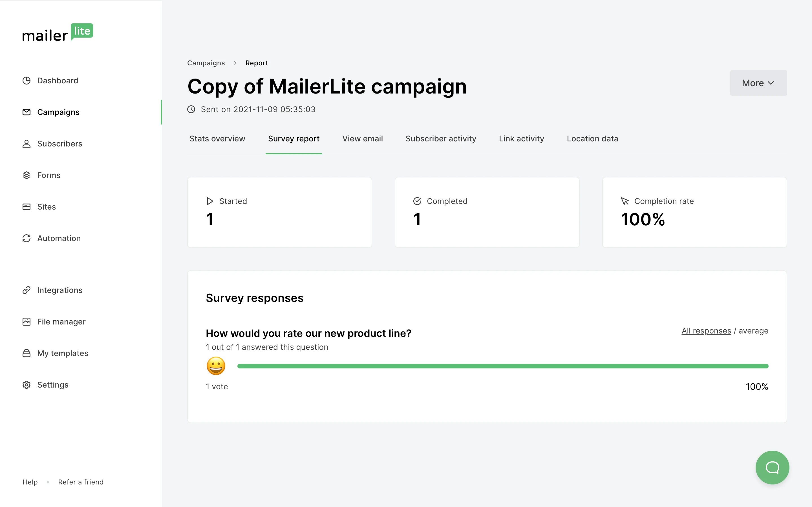Click the green survey result progress bar
This screenshot has width=812, height=507.
click(x=502, y=366)
